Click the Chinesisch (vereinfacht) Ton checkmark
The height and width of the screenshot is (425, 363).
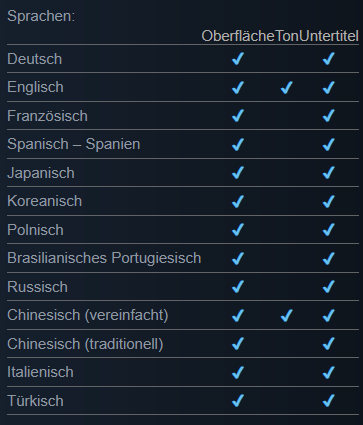pos(287,315)
